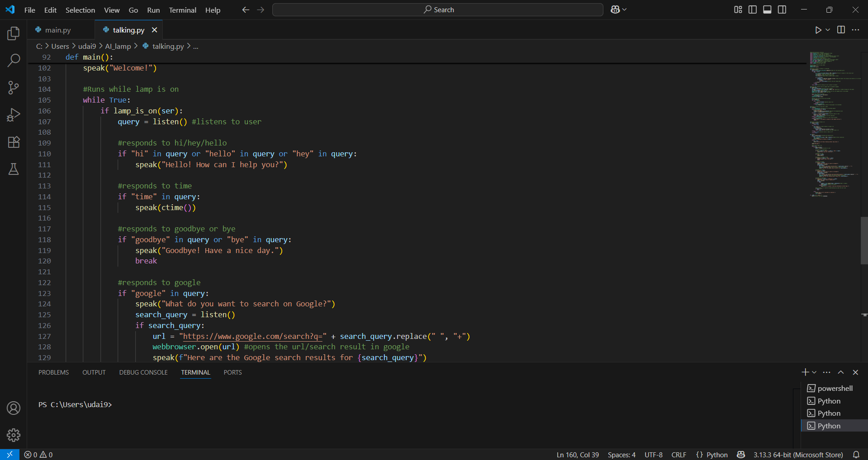Open the Explorer view in activity bar
The height and width of the screenshot is (460, 868).
(x=14, y=33)
